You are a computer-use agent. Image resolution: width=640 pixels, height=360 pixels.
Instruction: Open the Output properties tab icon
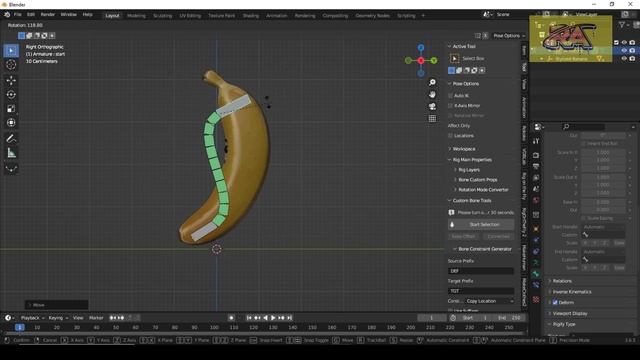536,167
